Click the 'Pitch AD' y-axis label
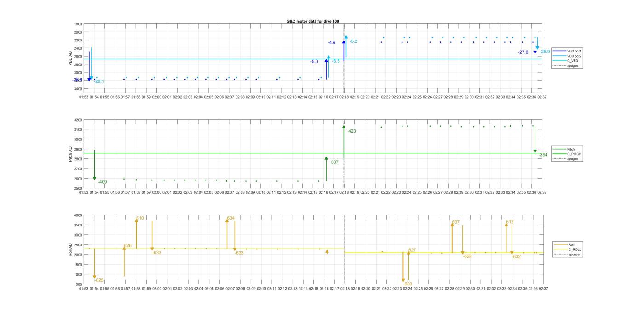 click(x=70, y=154)
